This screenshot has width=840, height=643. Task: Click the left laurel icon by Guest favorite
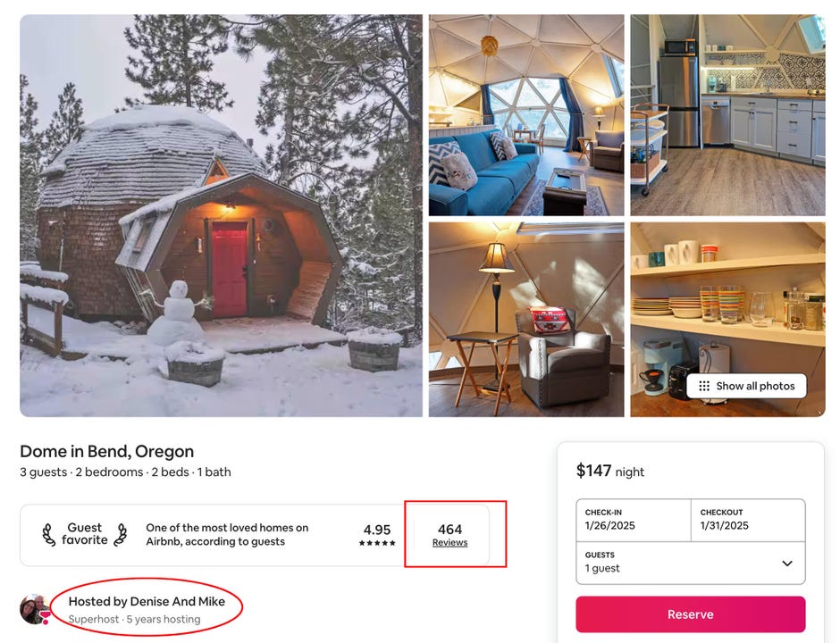coord(49,535)
